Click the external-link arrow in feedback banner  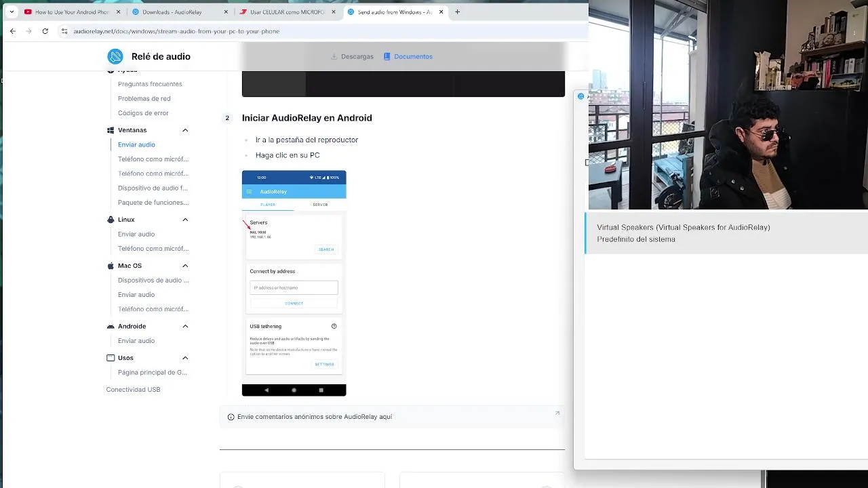point(557,413)
